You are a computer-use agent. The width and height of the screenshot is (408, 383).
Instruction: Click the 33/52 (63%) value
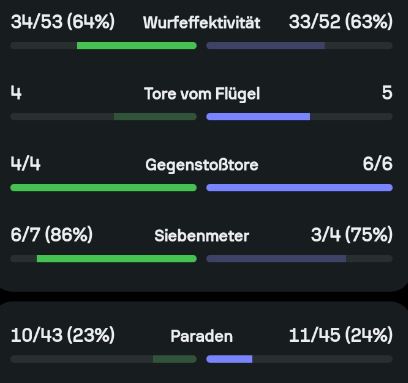(x=341, y=22)
